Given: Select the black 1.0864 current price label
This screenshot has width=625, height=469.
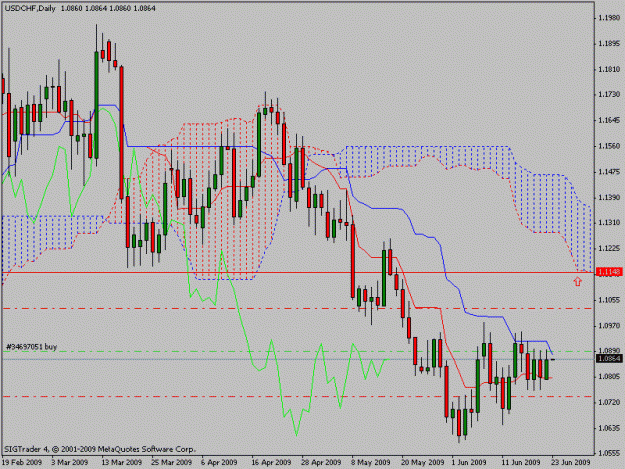Looking at the screenshot, I should pos(609,359).
